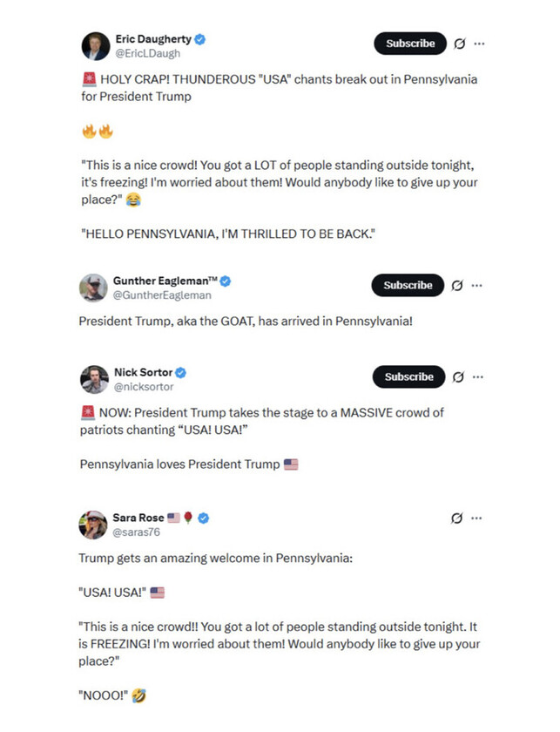Click Grok icon on Nick Sortor's post
This screenshot has height=732, width=560.
point(458,376)
